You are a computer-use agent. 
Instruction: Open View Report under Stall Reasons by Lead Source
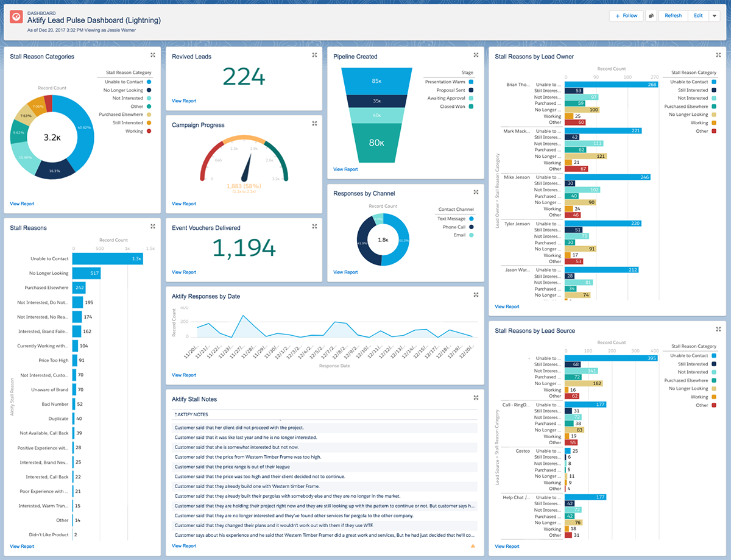[x=507, y=546]
